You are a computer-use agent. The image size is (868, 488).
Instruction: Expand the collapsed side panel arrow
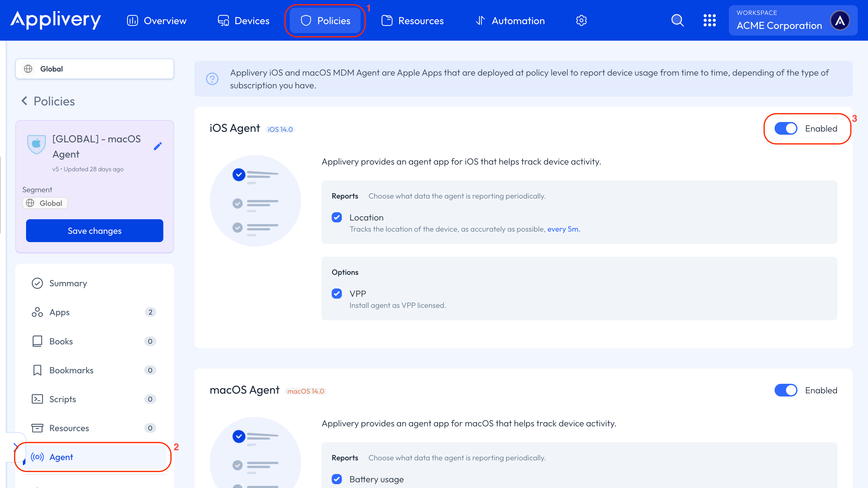point(16,448)
